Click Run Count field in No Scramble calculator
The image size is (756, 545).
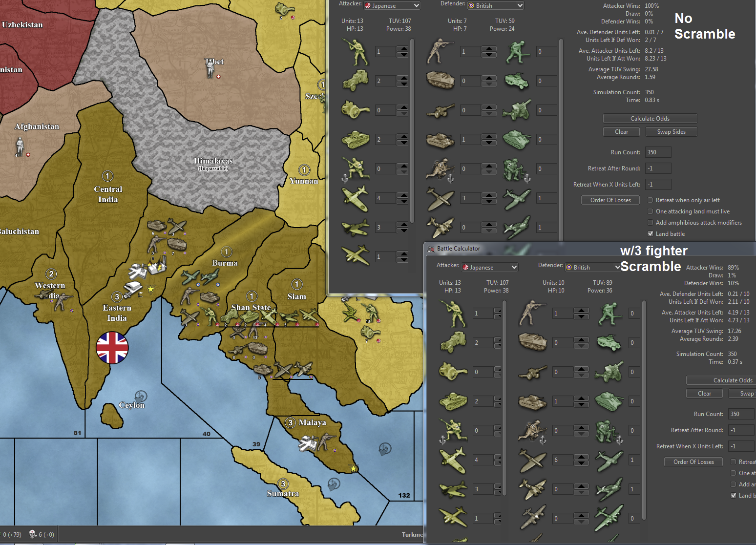tap(658, 152)
